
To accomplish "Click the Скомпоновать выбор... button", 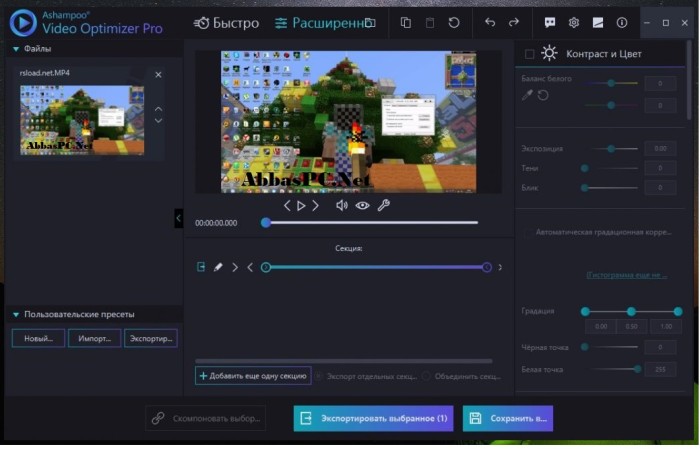I will coord(206,418).
